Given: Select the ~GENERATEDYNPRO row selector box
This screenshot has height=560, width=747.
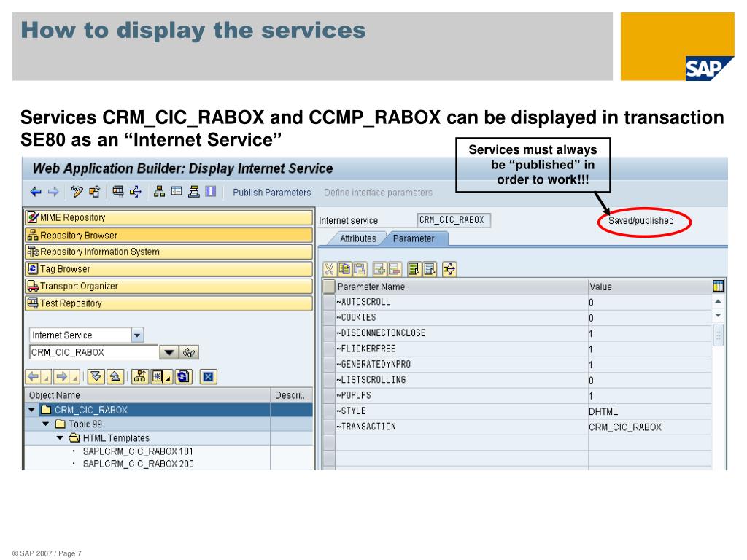Looking at the screenshot, I should (x=329, y=365).
